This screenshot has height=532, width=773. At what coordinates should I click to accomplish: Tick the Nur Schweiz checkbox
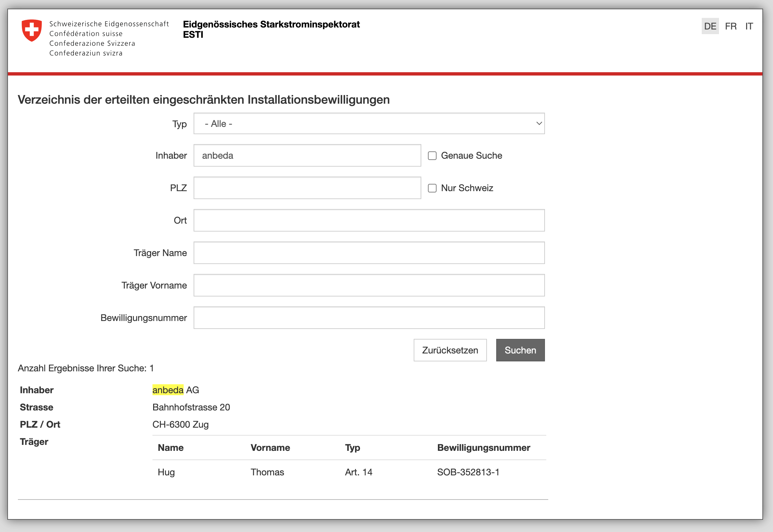coord(432,188)
